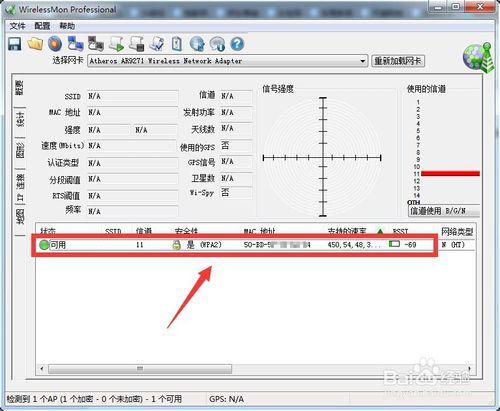
Task: Click the RSSI column sort arrow
Action: [x=380, y=231]
